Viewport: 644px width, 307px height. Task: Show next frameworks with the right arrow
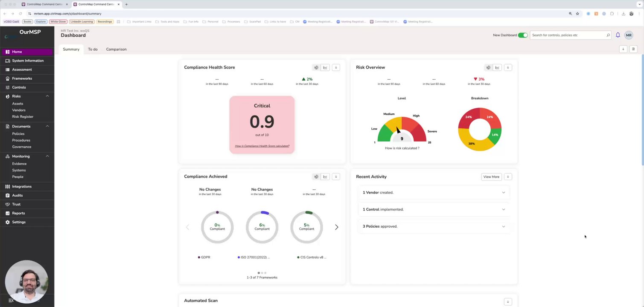click(x=336, y=227)
